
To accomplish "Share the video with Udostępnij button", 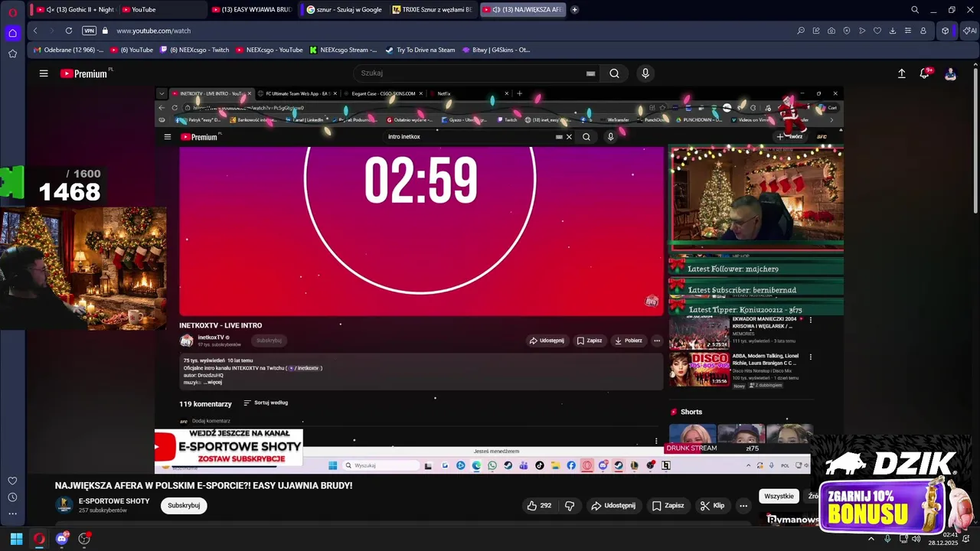I will pyautogui.click(x=612, y=505).
